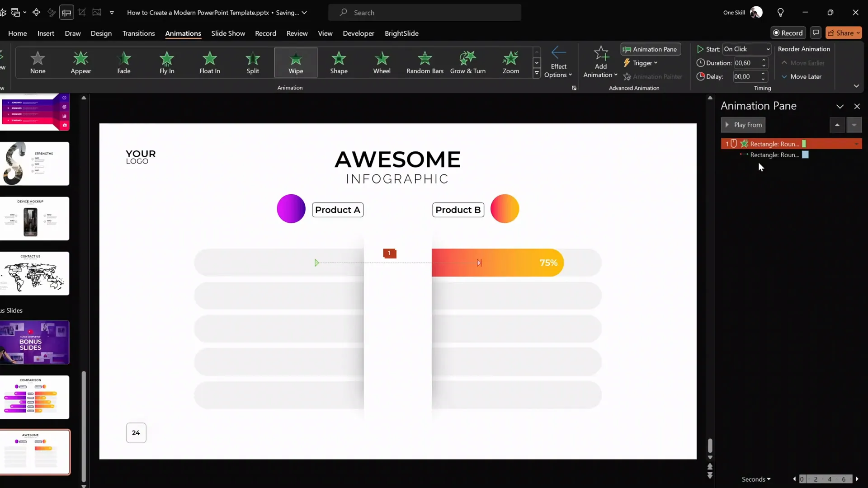Click Move Later in Reorder Animation

pyautogui.click(x=801, y=77)
